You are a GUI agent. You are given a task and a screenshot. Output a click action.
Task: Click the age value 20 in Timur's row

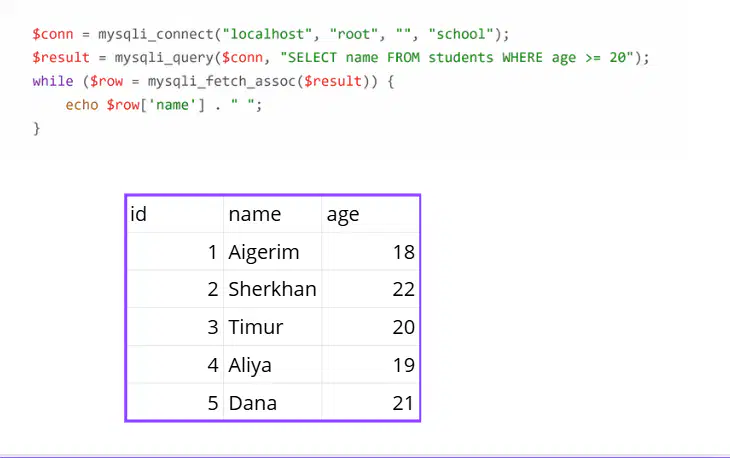371,327
